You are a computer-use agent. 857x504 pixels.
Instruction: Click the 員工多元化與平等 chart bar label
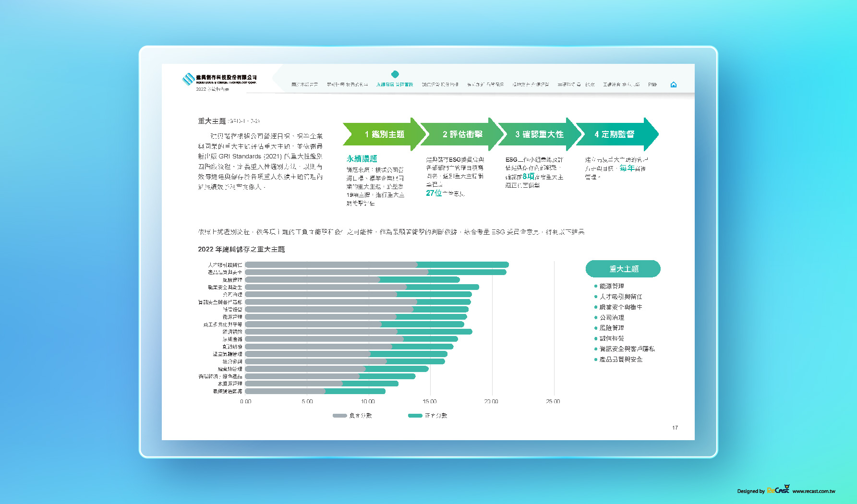(x=223, y=324)
